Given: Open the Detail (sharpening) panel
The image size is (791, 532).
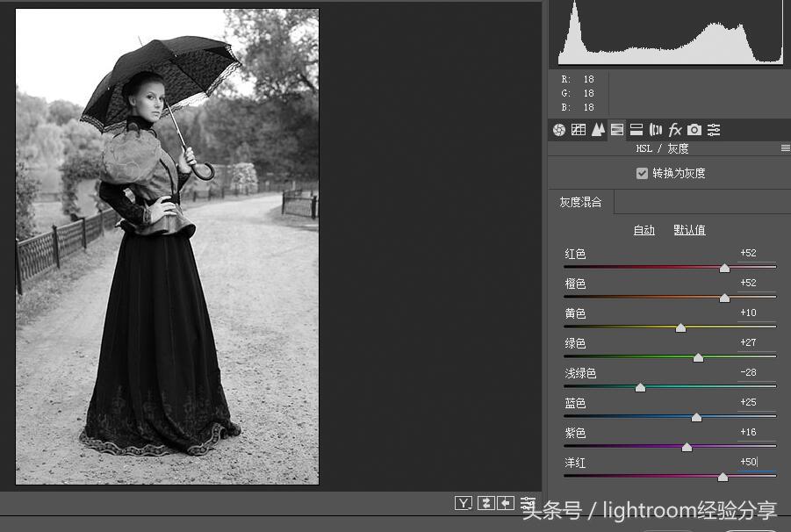Looking at the screenshot, I should click(x=598, y=129).
